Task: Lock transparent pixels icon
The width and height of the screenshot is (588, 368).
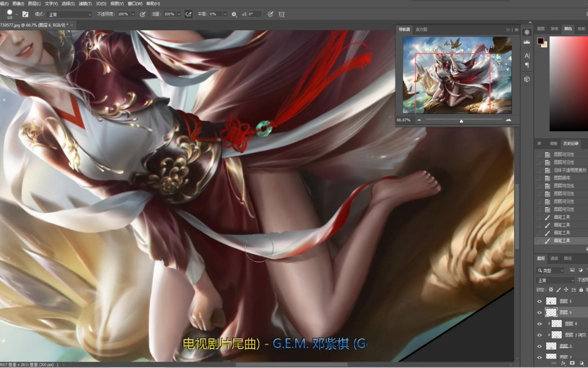Action: (551, 290)
